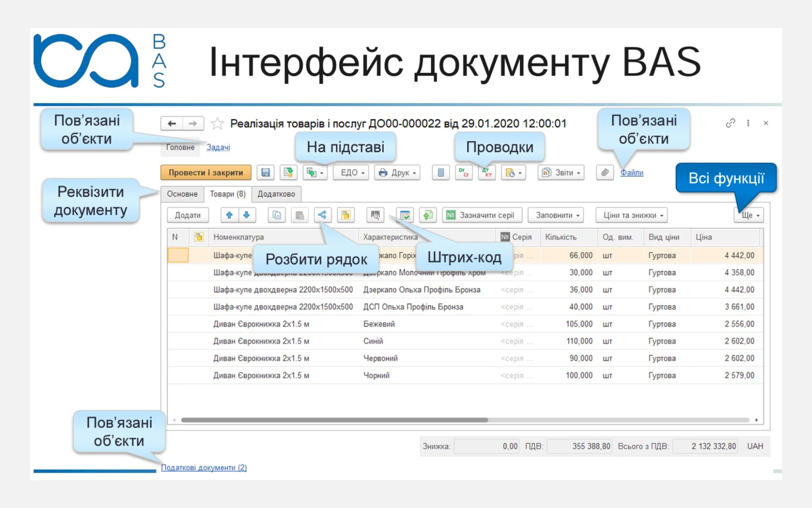This screenshot has height=508, width=812.
Task: Click the Всього з ПДВ total field
Action: pyautogui.click(x=705, y=446)
